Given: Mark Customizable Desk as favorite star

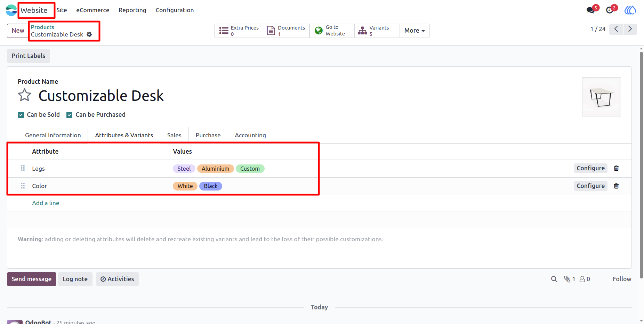Looking at the screenshot, I should [x=25, y=95].
